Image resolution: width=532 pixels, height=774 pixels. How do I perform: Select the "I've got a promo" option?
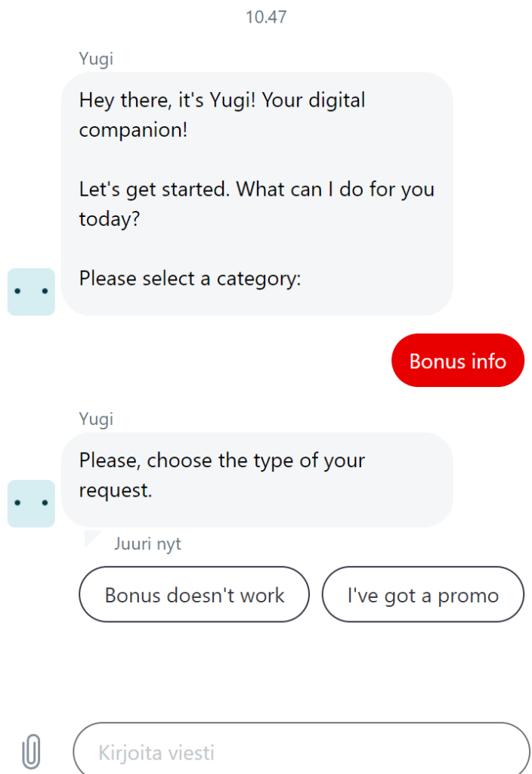tap(422, 595)
